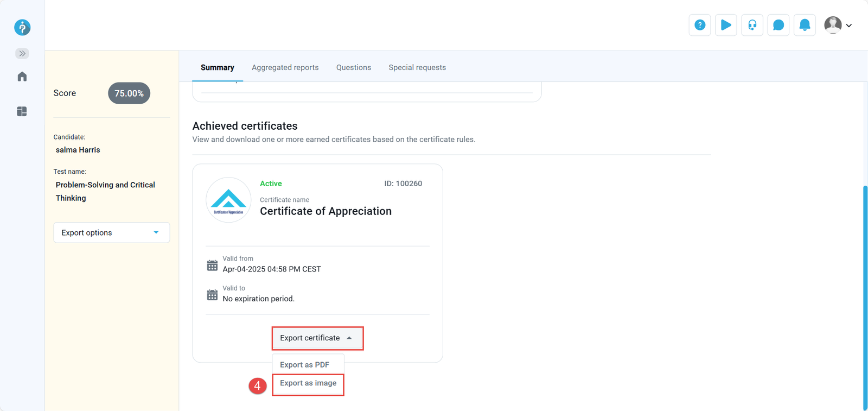Go to Home via house icon
The width and height of the screenshot is (868, 411).
pos(22,77)
